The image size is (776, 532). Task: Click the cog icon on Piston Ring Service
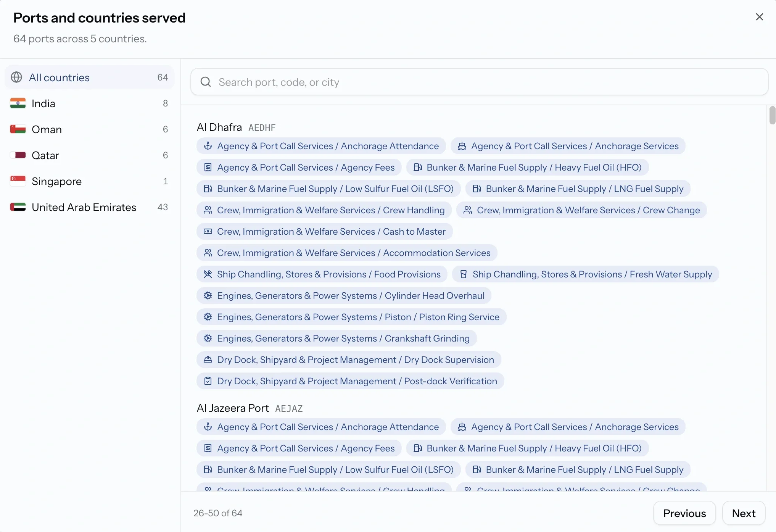point(208,317)
